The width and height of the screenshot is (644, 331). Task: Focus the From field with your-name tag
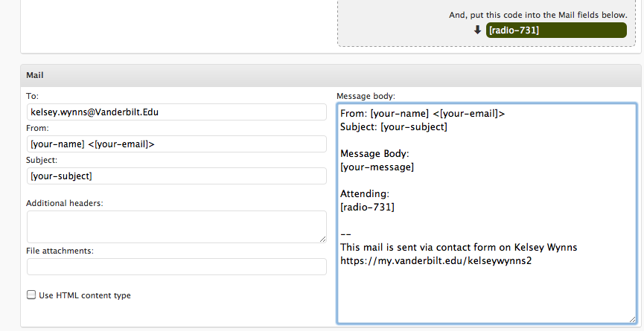[176, 144]
